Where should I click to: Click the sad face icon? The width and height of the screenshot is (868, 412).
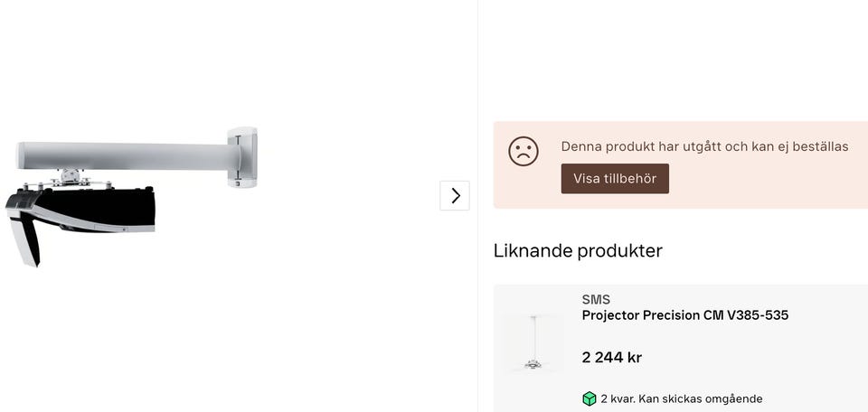pos(524,151)
